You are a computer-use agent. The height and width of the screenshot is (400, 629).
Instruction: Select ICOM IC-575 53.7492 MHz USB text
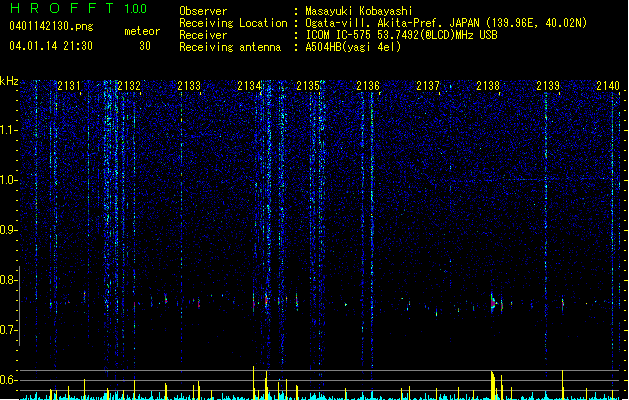(x=402, y=35)
